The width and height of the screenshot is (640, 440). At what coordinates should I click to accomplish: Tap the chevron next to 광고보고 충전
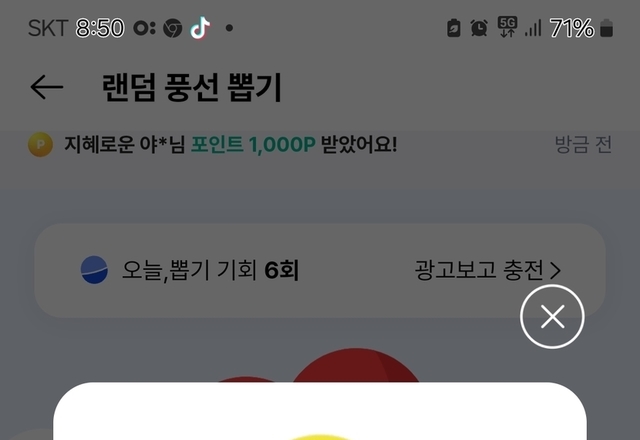(556, 271)
